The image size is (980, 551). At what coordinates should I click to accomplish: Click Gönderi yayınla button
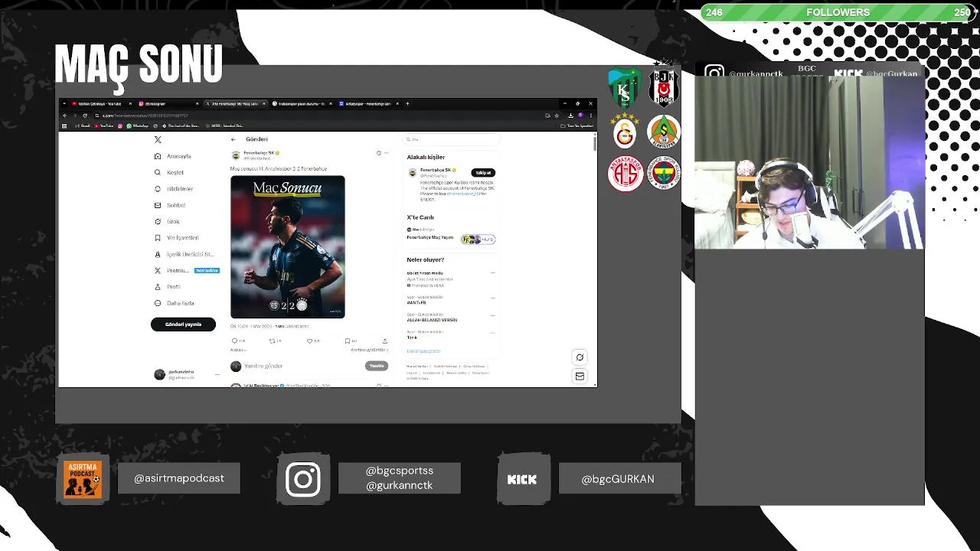coord(183,324)
